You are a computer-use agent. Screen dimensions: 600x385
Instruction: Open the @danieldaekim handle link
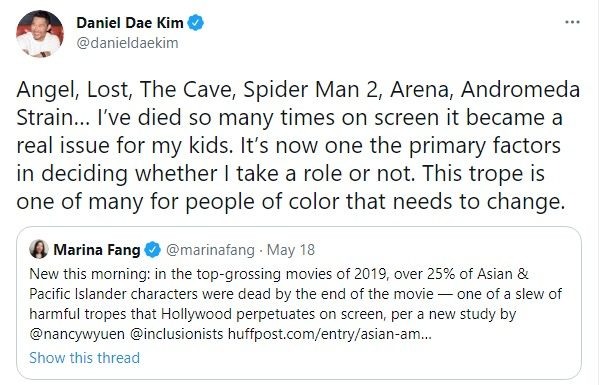pyautogui.click(x=127, y=43)
